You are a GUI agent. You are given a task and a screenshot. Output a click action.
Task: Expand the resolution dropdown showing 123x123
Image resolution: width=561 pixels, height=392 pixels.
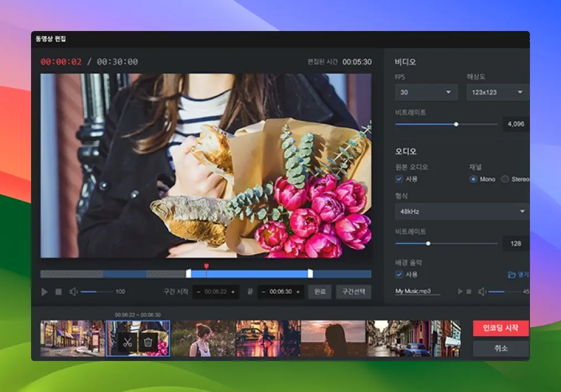(497, 92)
